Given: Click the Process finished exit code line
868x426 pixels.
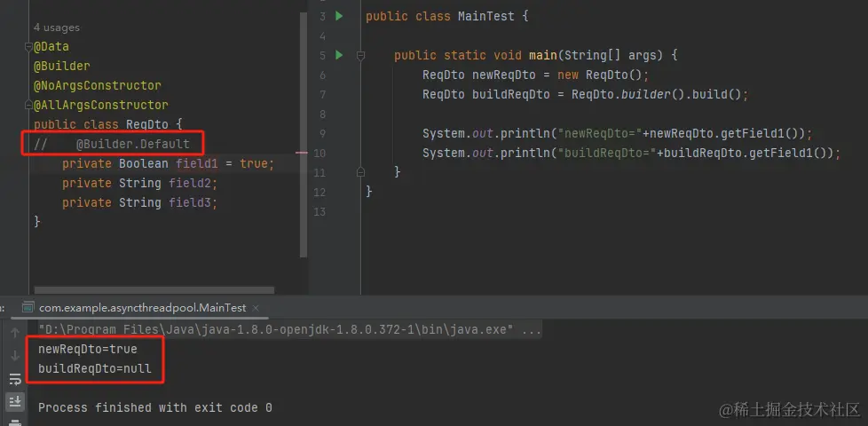Looking at the screenshot, I should [x=155, y=407].
